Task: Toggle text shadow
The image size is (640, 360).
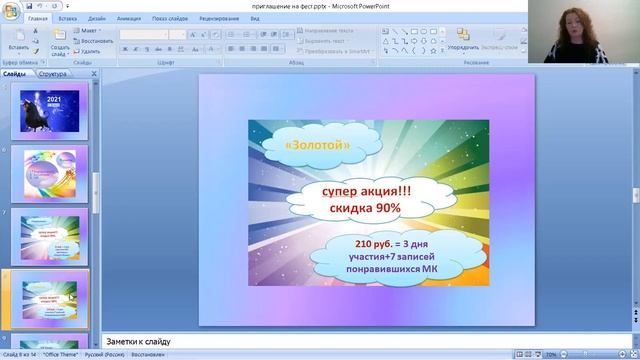Action: coord(169,49)
